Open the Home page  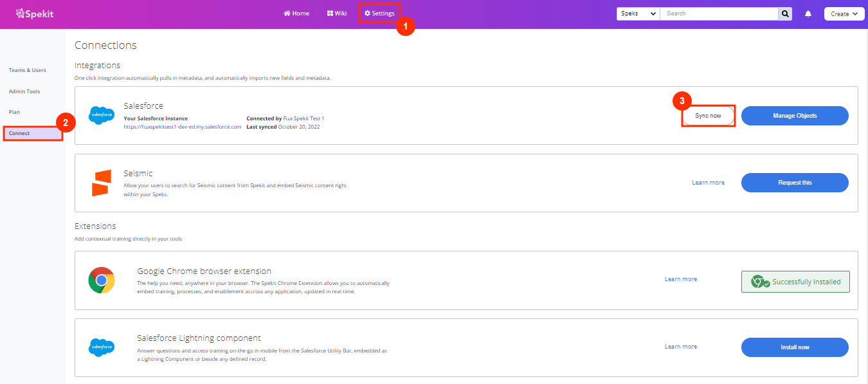coord(296,14)
